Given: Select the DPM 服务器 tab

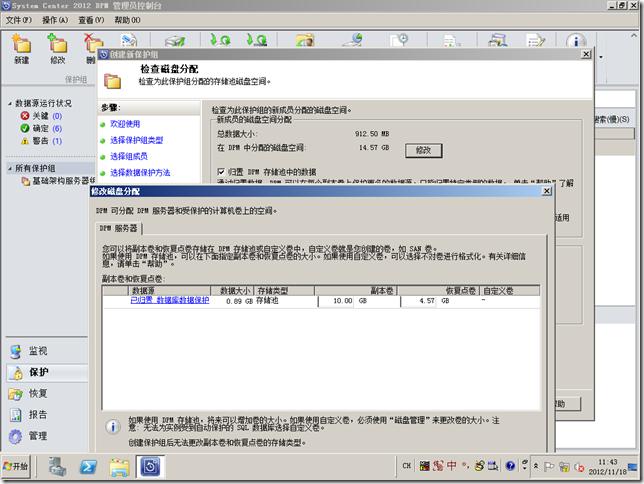Looking at the screenshot, I should pos(119,228).
